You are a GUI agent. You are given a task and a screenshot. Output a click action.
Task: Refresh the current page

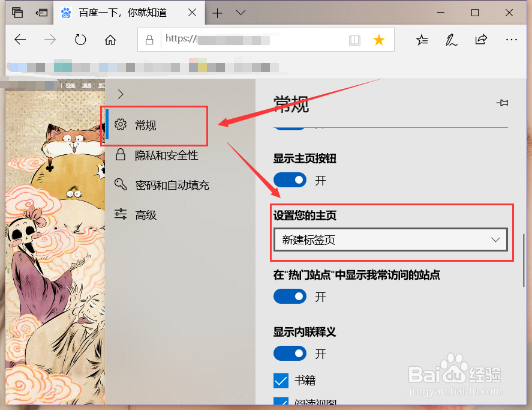80,40
